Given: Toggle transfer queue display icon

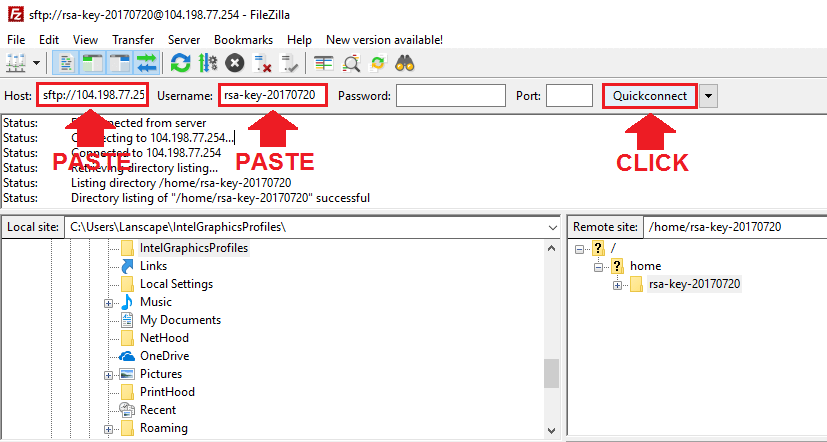Looking at the screenshot, I should (x=147, y=64).
